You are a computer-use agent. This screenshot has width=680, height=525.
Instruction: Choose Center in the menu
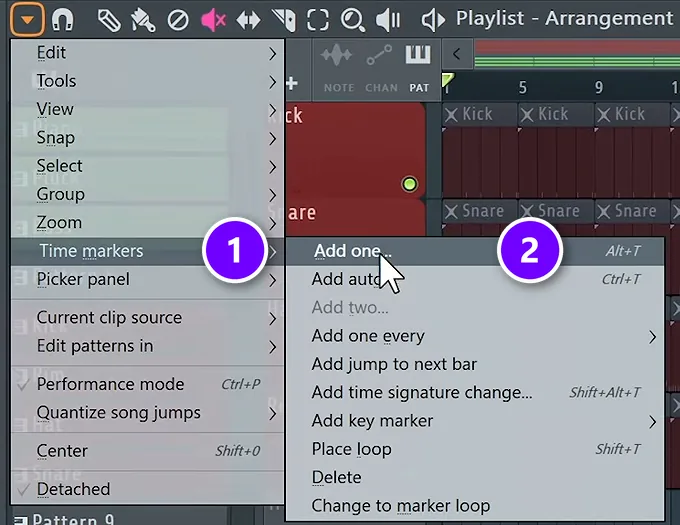coord(147,451)
